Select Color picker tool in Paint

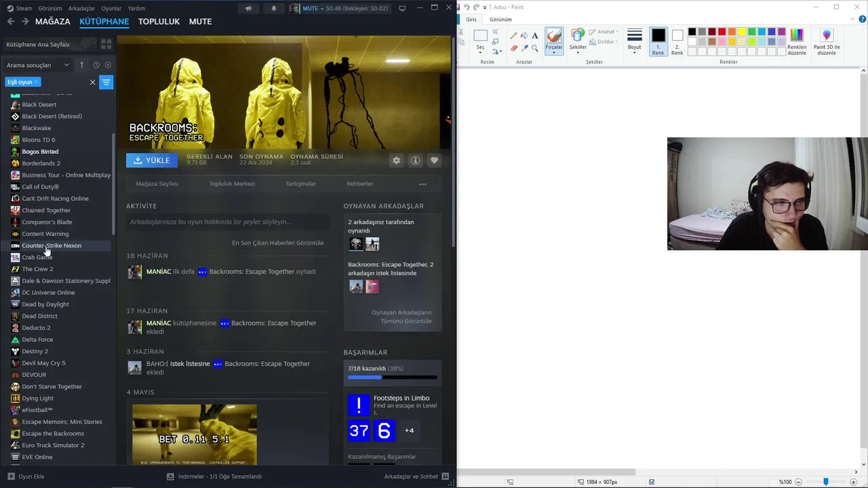524,48
